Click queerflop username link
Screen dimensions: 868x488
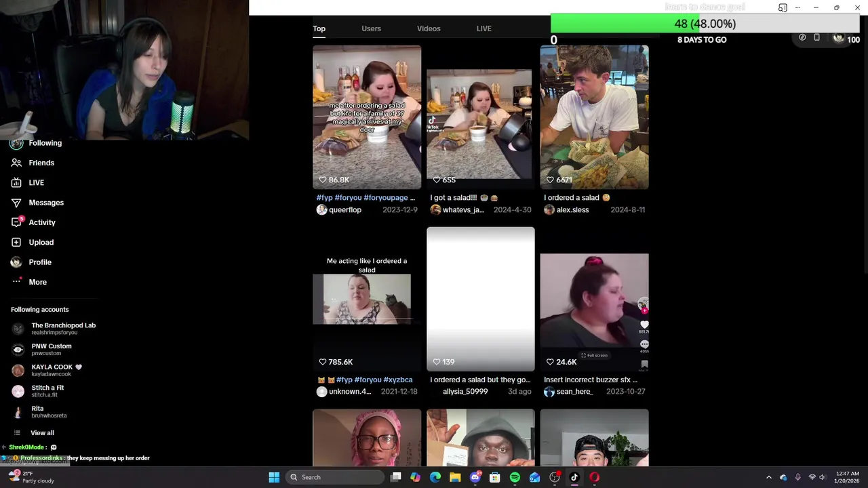click(x=345, y=210)
